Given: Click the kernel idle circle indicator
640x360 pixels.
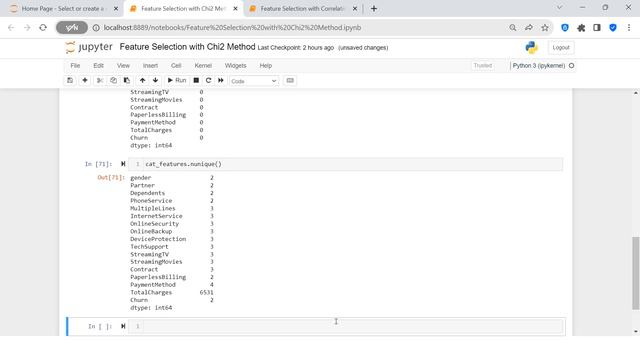Looking at the screenshot, I should coord(571,66).
